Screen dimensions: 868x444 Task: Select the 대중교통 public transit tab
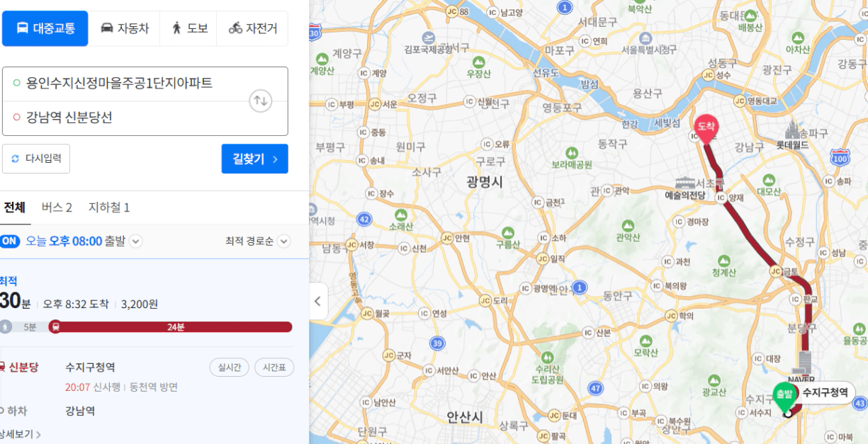(x=45, y=28)
